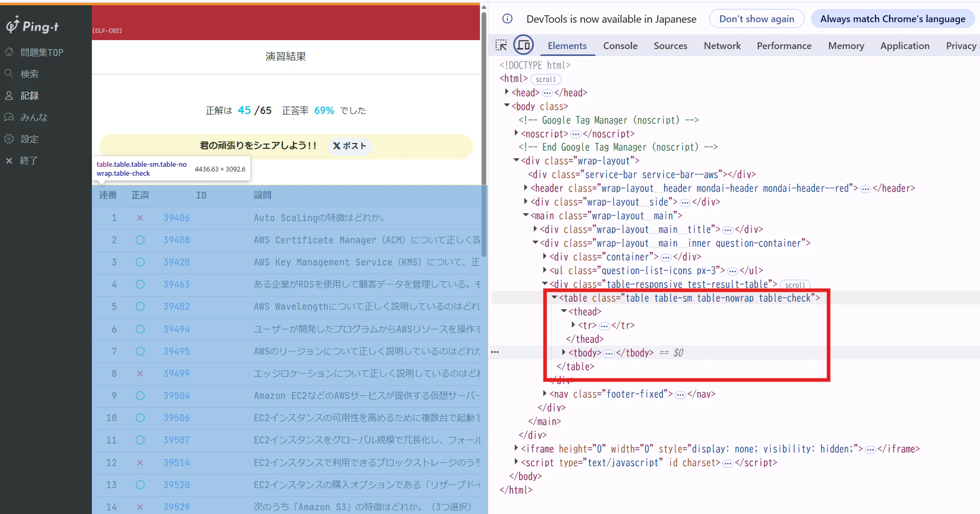The width and height of the screenshot is (980, 514).
Task: Click the scroll badge next to html tag
Action: point(545,79)
